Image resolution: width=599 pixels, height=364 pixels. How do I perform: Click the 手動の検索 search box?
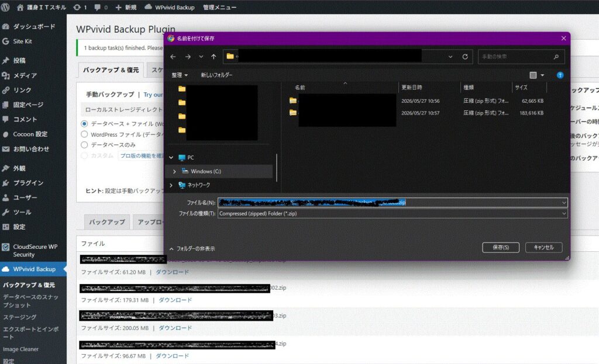[521, 57]
